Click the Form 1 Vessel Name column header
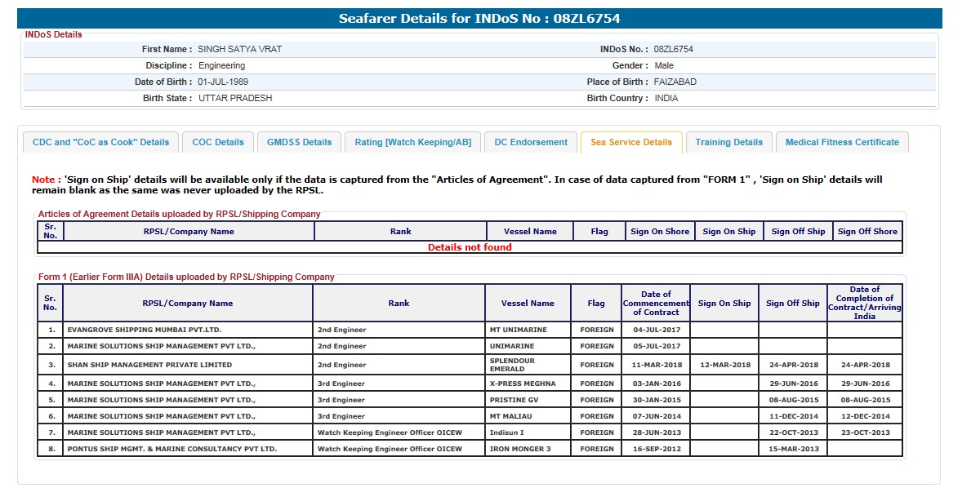 (528, 303)
